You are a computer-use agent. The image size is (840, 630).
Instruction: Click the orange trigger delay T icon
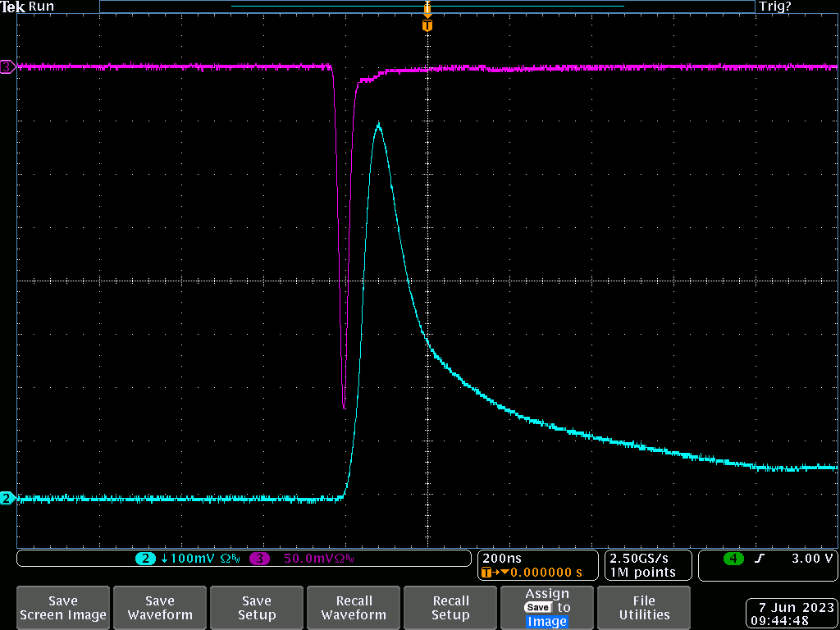coord(488,572)
